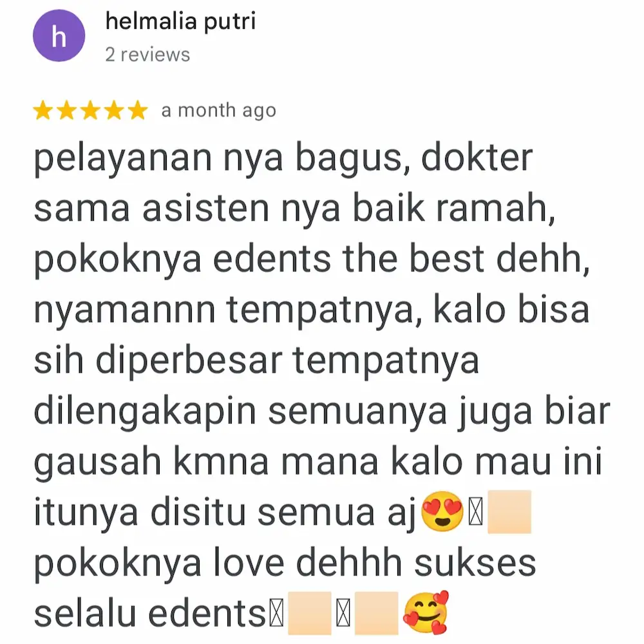The width and height of the screenshot is (644, 644).
Task: Open the helmalia putri reviewer name
Action: point(180,21)
